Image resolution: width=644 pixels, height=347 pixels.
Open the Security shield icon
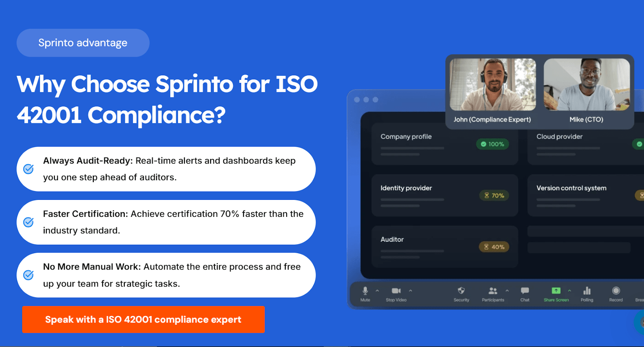coord(461,291)
